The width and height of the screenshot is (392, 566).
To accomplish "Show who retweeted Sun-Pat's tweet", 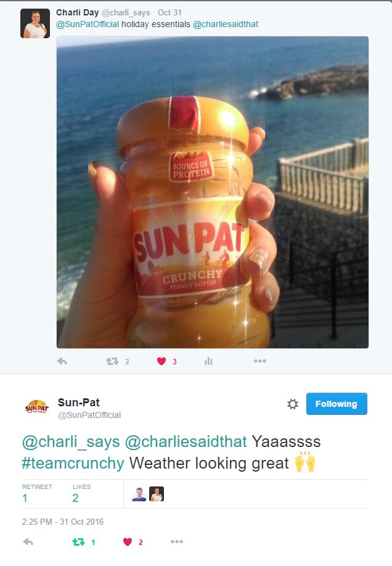I will pos(37,493).
